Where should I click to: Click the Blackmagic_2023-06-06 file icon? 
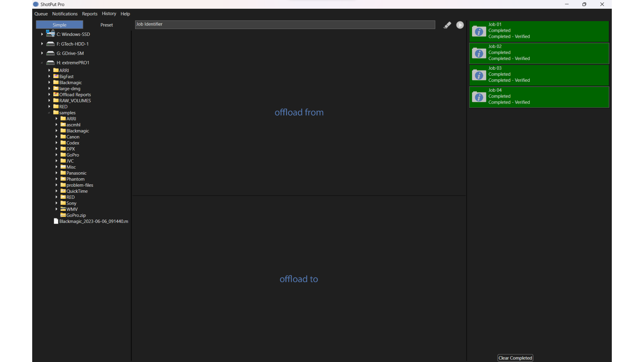pos(56,221)
